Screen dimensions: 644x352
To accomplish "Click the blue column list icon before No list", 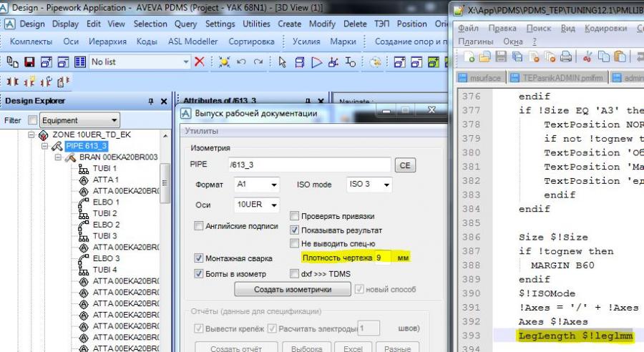I will click(x=80, y=62).
